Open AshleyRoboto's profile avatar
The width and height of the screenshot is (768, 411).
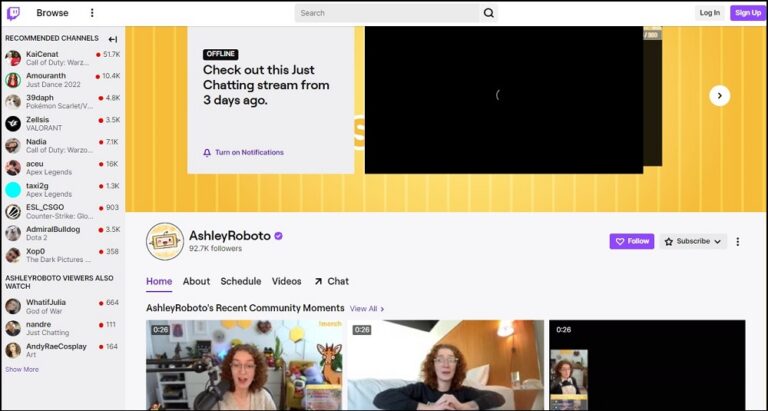[x=165, y=241]
